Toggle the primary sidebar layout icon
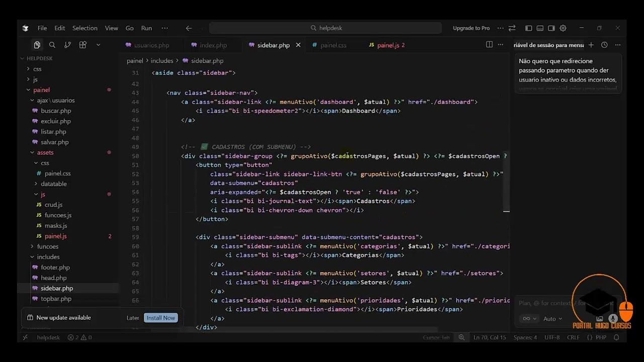 [528, 28]
